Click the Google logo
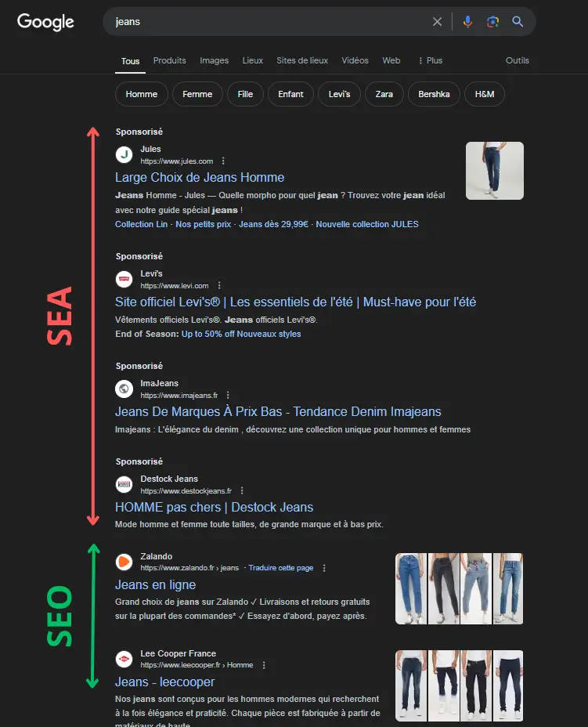 tap(45, 21)
